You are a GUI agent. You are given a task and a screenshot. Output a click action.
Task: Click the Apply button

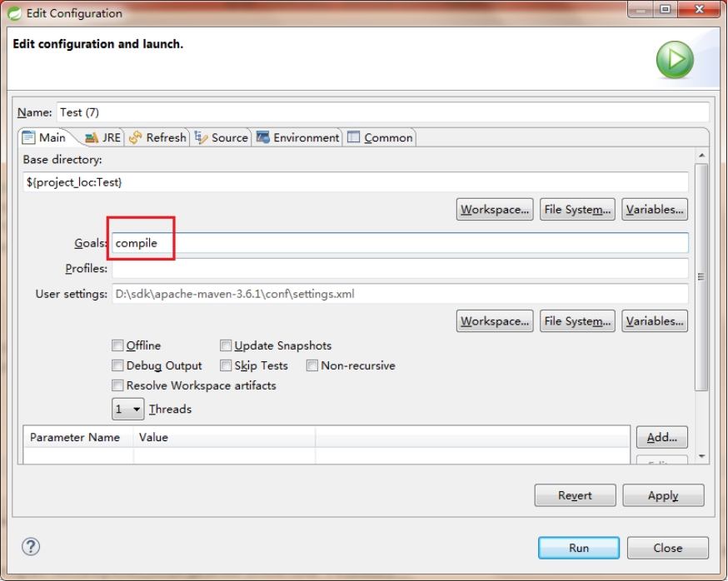[663, 495]
